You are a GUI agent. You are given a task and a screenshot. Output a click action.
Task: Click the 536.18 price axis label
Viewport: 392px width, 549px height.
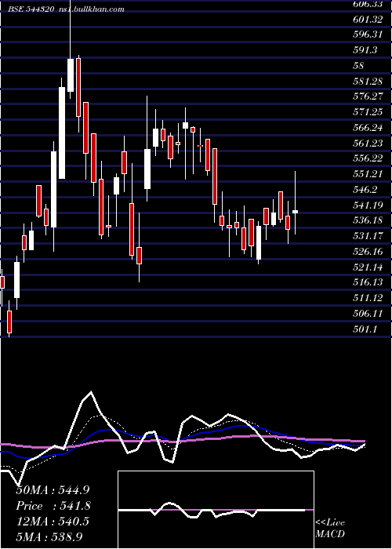368,220
